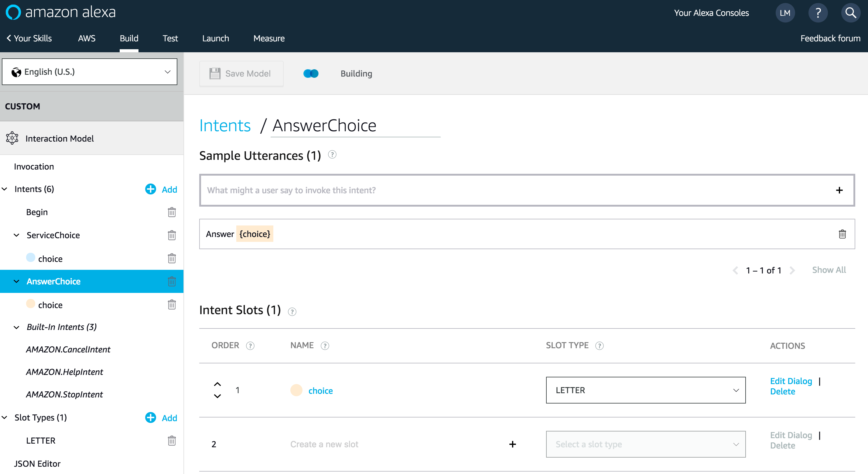Switch to the Measure tab
Viewport: 868px width, 474px height.
(x=269, y=38)
